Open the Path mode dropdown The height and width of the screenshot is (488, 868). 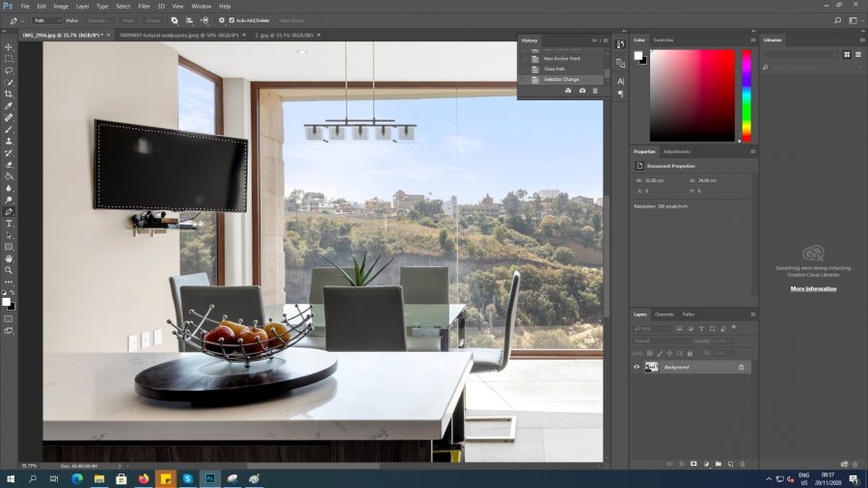pos(47,20)
